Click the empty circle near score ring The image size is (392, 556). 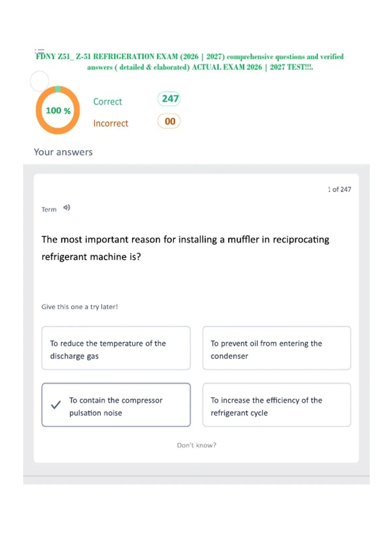tap(40, 81)
